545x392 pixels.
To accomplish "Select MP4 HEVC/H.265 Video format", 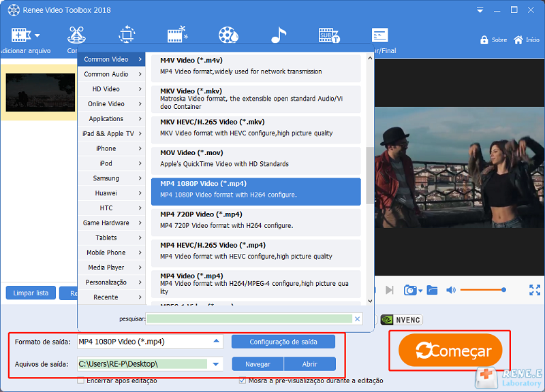I will click(x=256, y=253).
